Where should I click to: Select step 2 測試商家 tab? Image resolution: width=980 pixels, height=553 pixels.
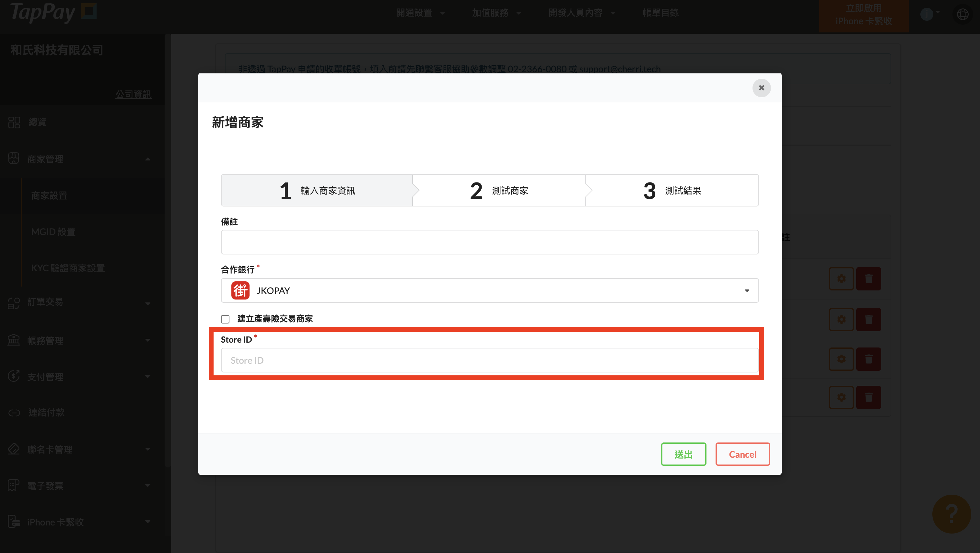pos(499,190)
